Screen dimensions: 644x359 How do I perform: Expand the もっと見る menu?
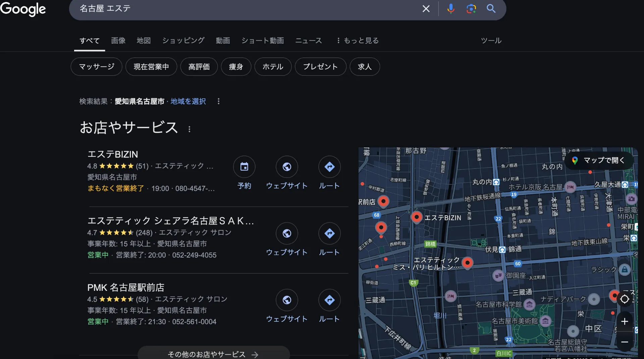(358, 41)
